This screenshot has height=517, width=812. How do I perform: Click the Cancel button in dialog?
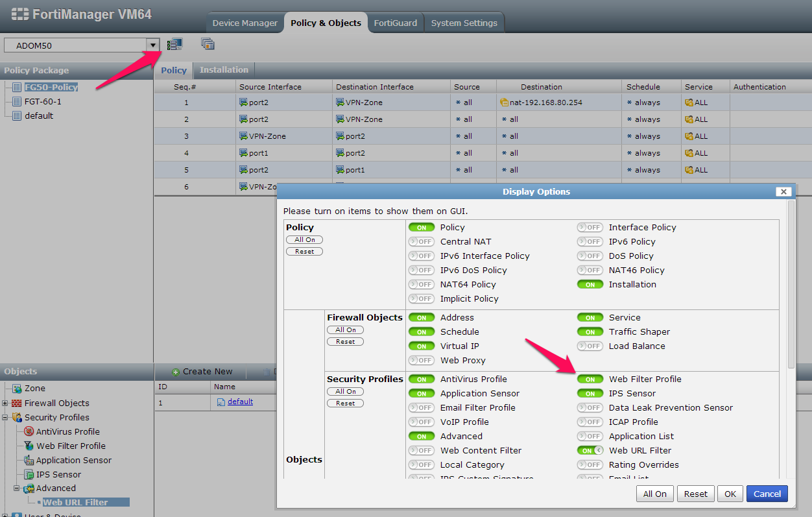767,494
